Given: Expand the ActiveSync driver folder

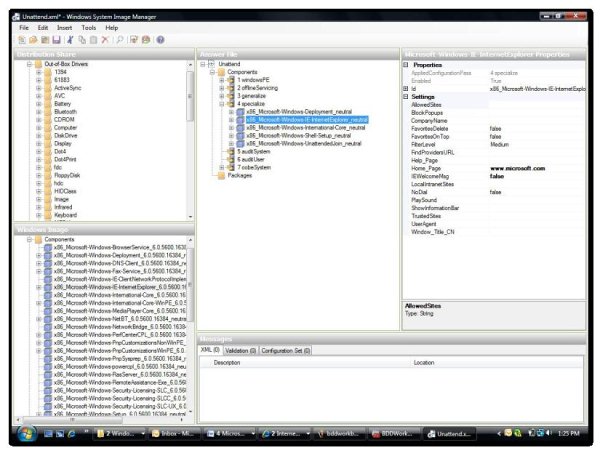Looking at the screenshot, I should point(39,88).
